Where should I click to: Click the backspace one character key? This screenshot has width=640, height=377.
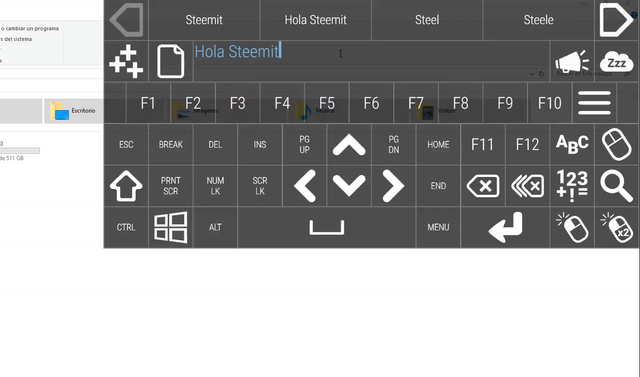coord(482,186)
